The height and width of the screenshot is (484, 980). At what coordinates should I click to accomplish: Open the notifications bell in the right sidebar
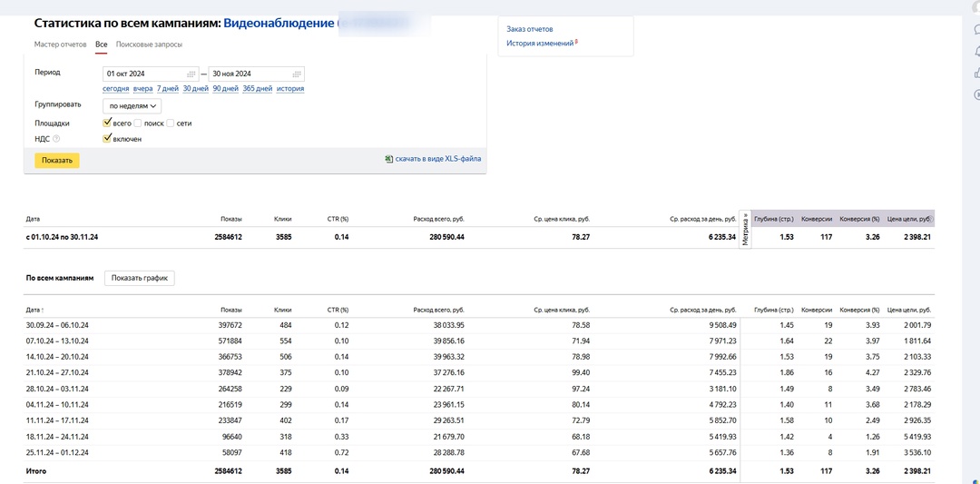(976, 52)
